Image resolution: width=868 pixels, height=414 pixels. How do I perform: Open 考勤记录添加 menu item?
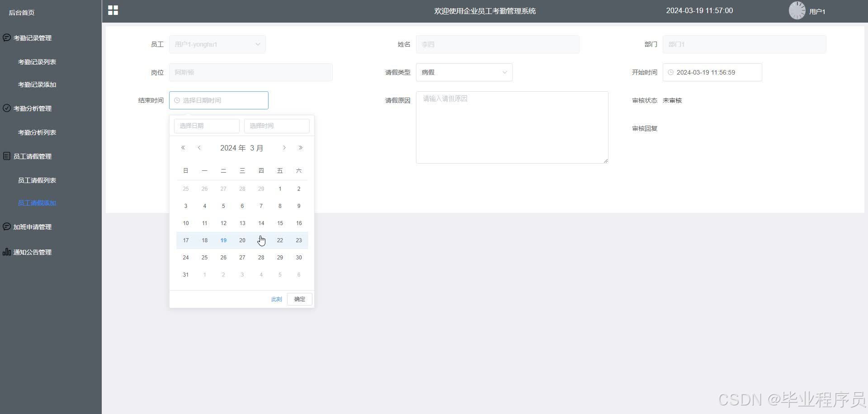(x=37, y=85)
